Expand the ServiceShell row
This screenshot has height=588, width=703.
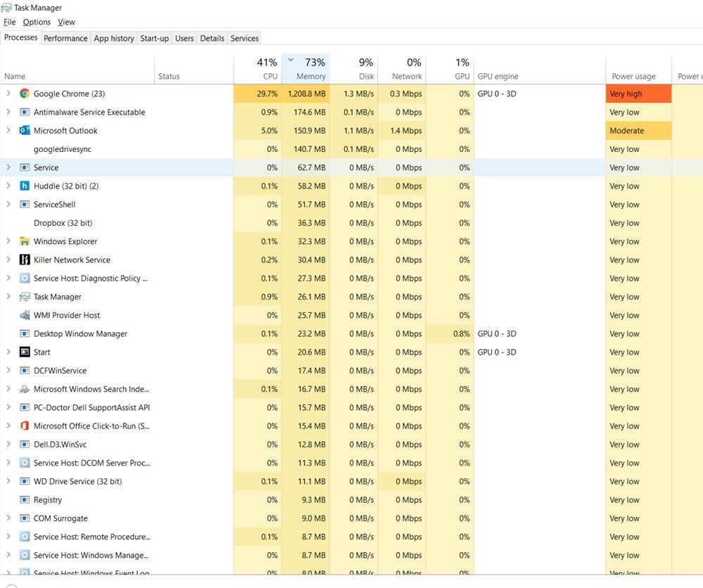coord(8,204)
